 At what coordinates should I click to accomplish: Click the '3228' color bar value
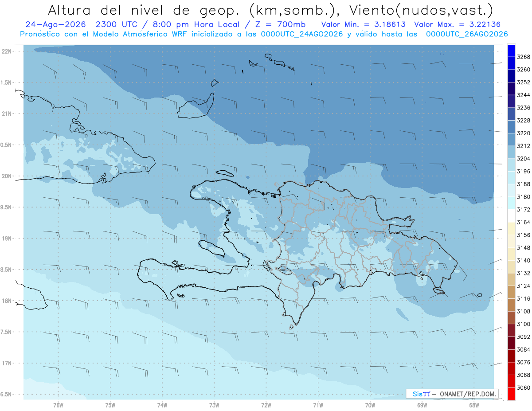coord(524,120)
